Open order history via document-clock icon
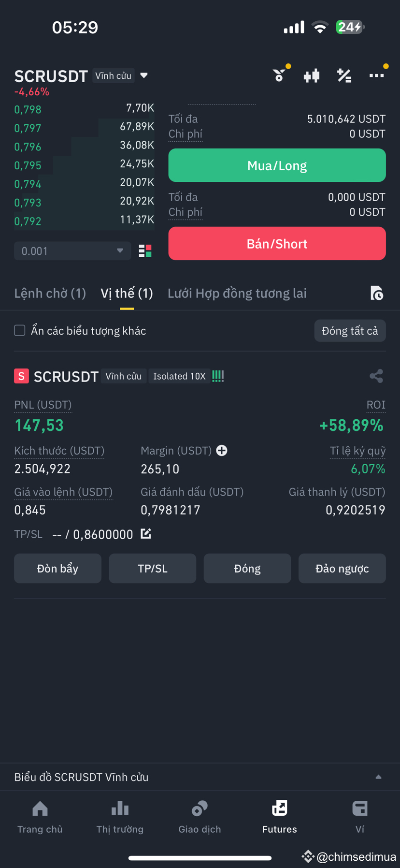 [x=378, y=293]
